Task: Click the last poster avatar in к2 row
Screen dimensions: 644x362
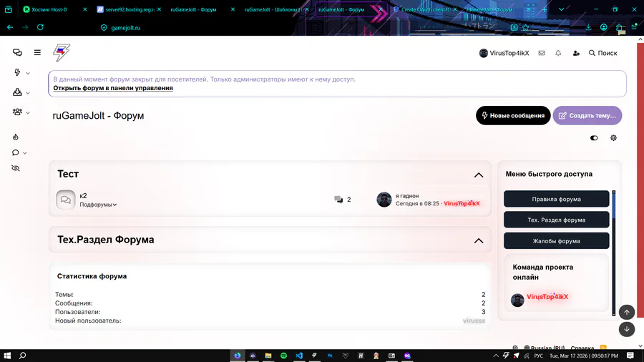Action: click(x=384, y=200)
